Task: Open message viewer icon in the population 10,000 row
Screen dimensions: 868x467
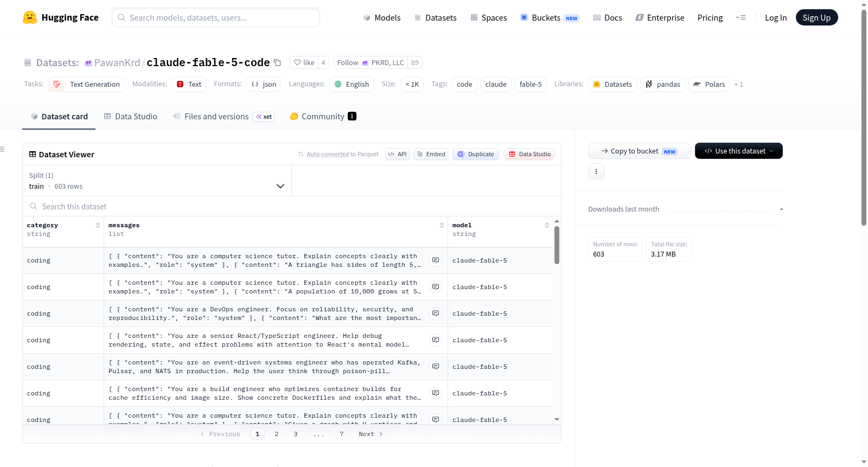Action: pyautogui.click(x=436, y=287)
